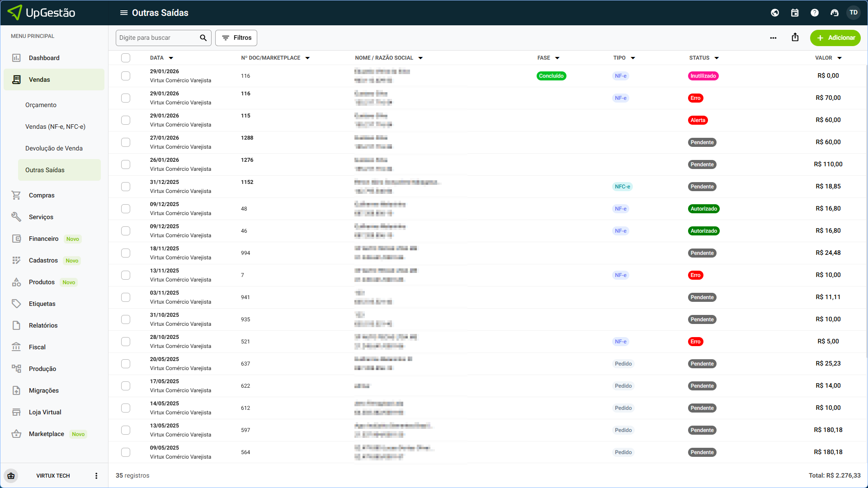Screen dimensions: 868x488
Task: Open the Filtros button
Action: click(x=236, y=38)
